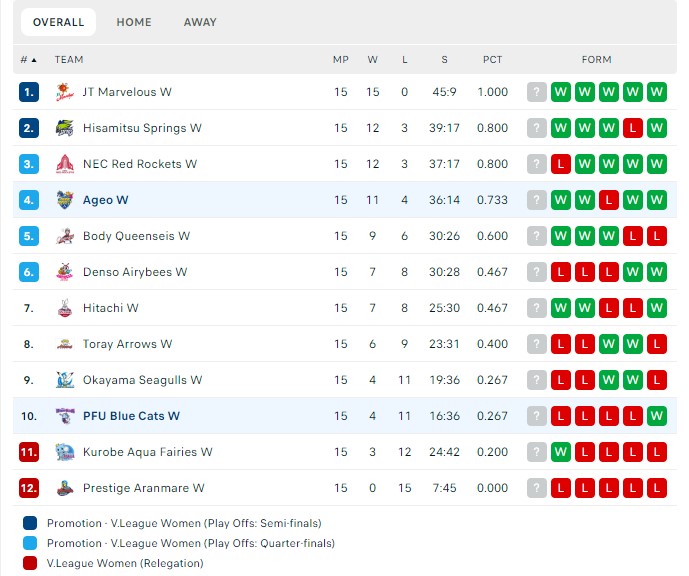Open the Body Queenseis W team link
Image resolution: width=689 pixels, height=576 pixels.
(x=136, y=236)
